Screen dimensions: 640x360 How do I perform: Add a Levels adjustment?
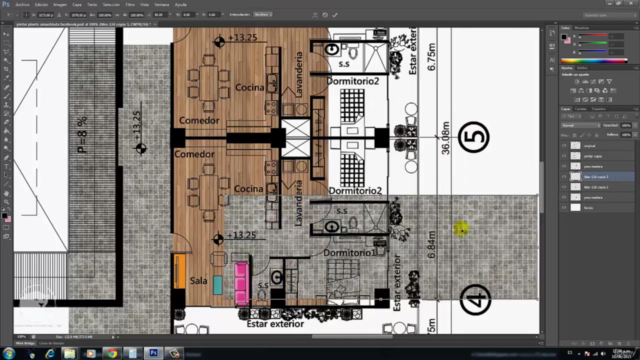tap(585, 82)
